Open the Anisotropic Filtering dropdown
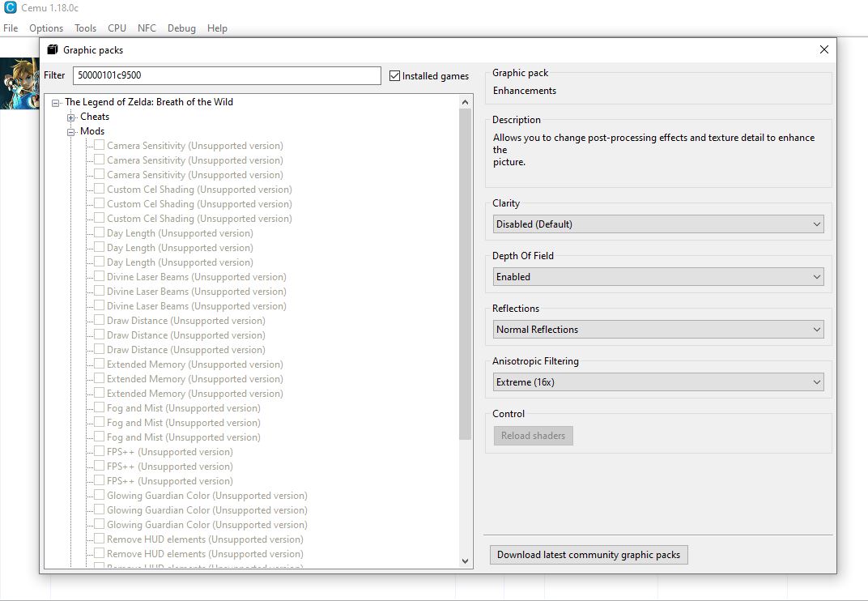 (658, 382)
